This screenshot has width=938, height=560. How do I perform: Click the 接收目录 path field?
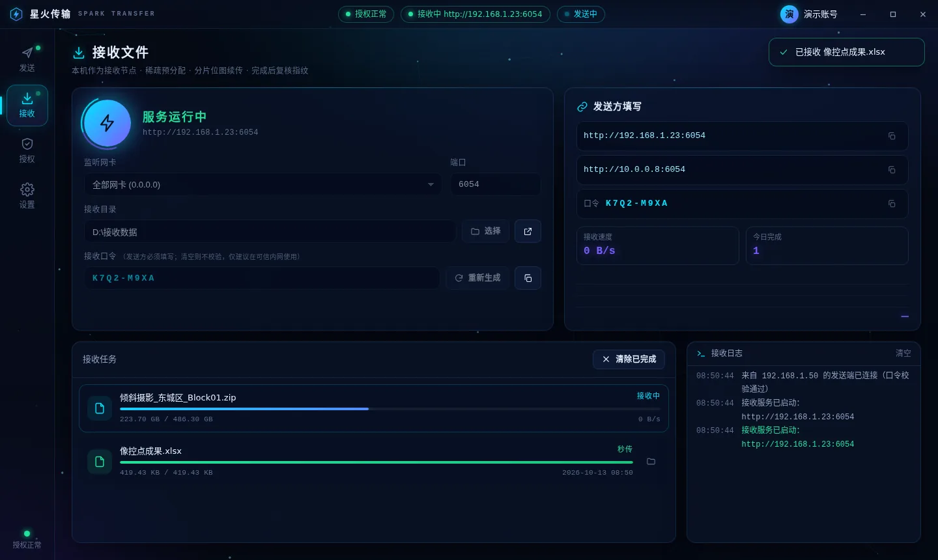(x=270, y=232)
